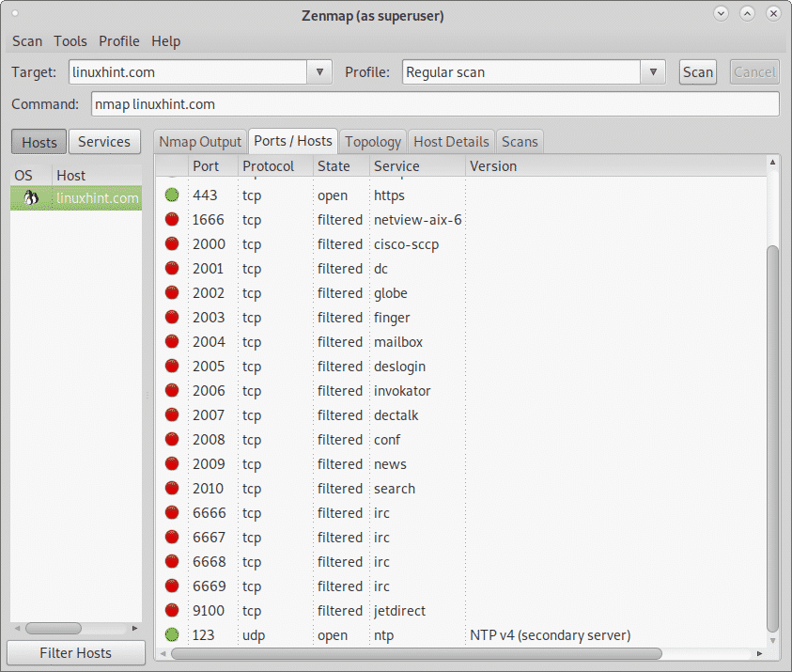Click the red status icon beside port 2003
This screenshot has height=672, width=792.
coord(172,318)
